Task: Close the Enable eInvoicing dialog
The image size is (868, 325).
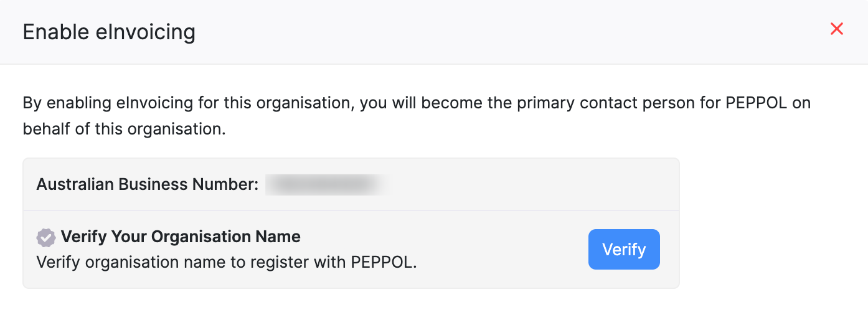Action: [x=837, y=29]
